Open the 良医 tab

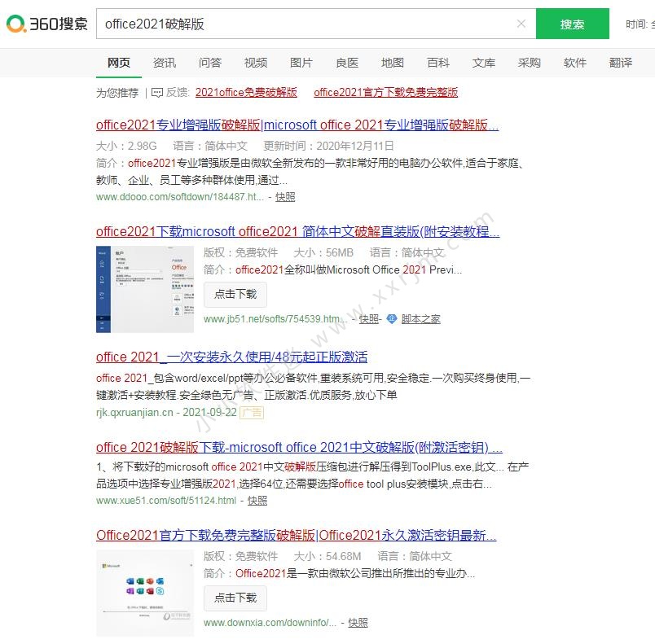(347, 63)
